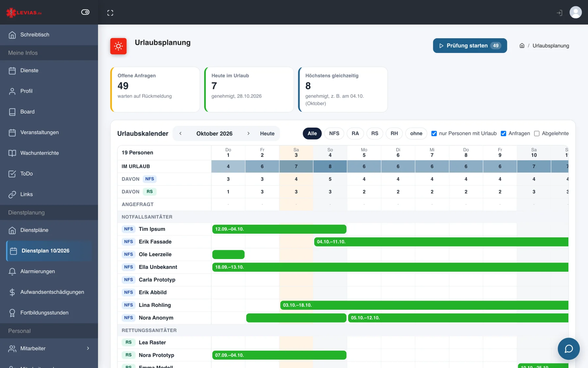Click the logout arrow icon
The image size is (588, 368).
[560, 13]
